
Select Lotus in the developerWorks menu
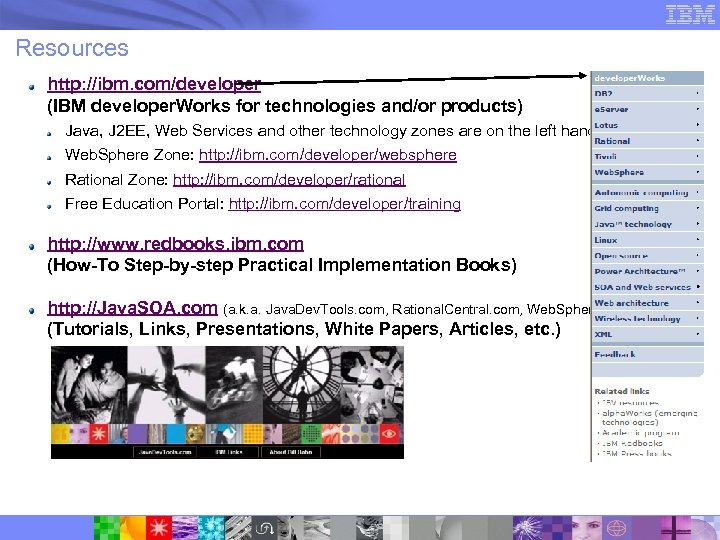click(x=647, y=125)
